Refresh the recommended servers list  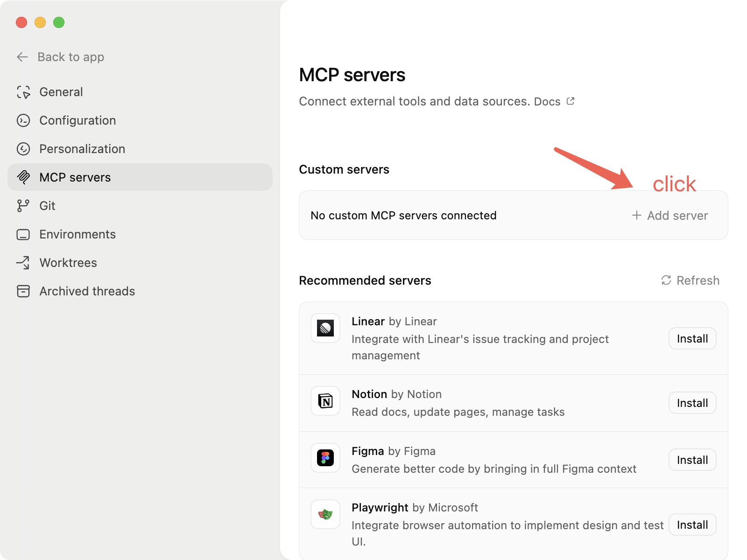click(x=691, y=280)
